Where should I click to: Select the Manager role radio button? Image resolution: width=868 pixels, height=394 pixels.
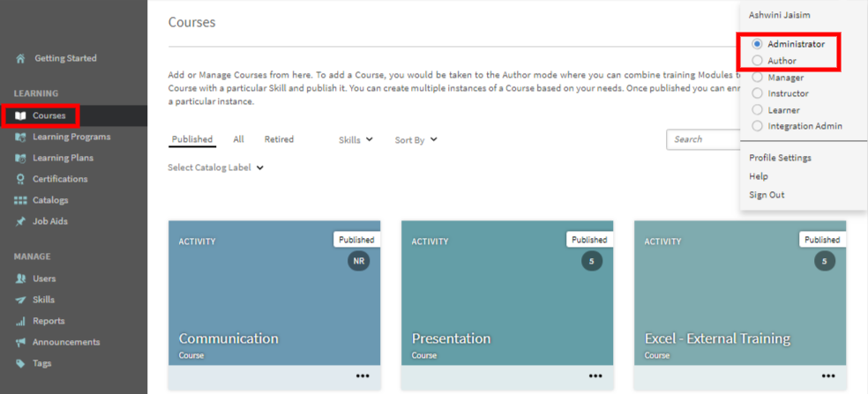click(757, 78)
